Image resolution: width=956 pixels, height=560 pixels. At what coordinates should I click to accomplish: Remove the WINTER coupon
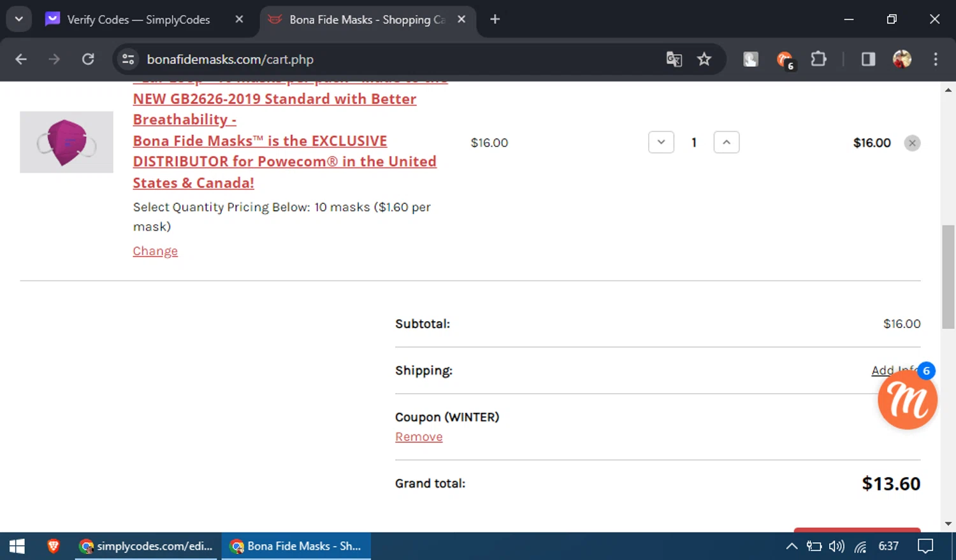(x=419, y=436)
